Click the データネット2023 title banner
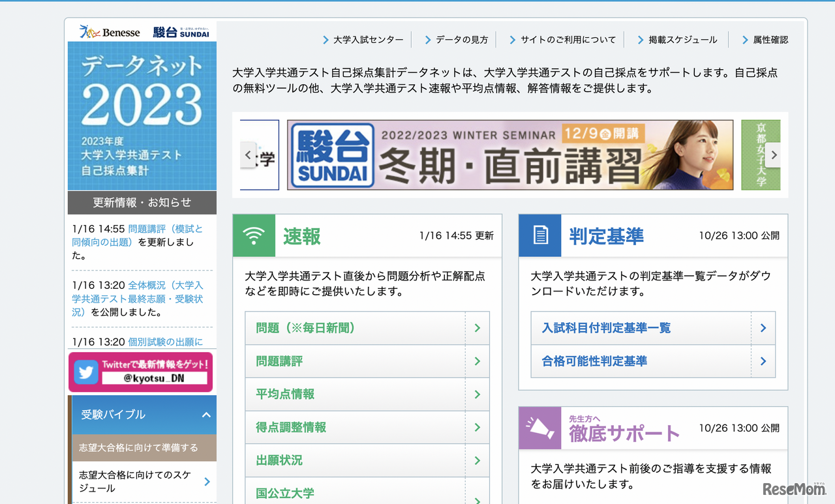Image resolution: width=835 pixels, height=504 pixels. point(142,116)
